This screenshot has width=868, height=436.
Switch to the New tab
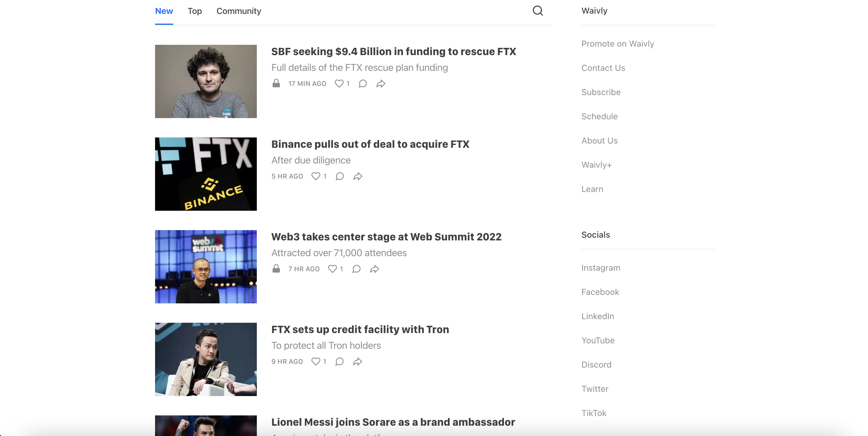pos(164,11)
